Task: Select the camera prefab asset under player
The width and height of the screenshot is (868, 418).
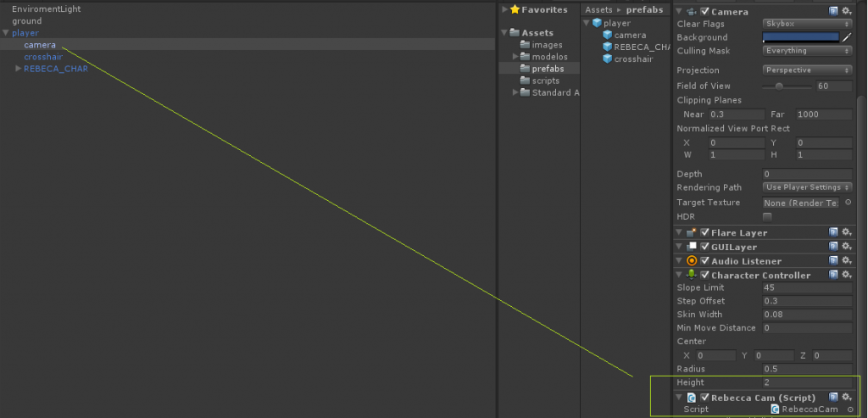Action: click(x=630, y=36)
